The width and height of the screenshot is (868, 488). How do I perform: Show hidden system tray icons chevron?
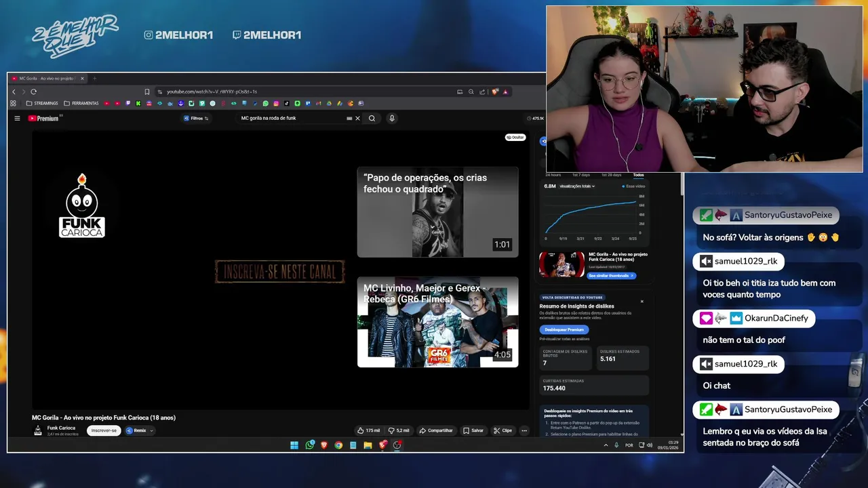coord(606,445)
